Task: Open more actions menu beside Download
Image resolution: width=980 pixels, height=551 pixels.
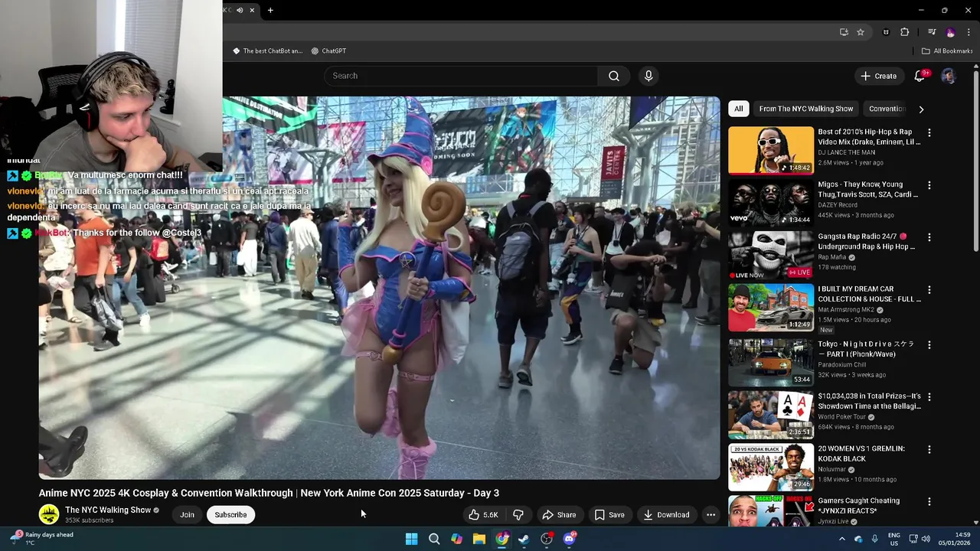Action: 710,515
